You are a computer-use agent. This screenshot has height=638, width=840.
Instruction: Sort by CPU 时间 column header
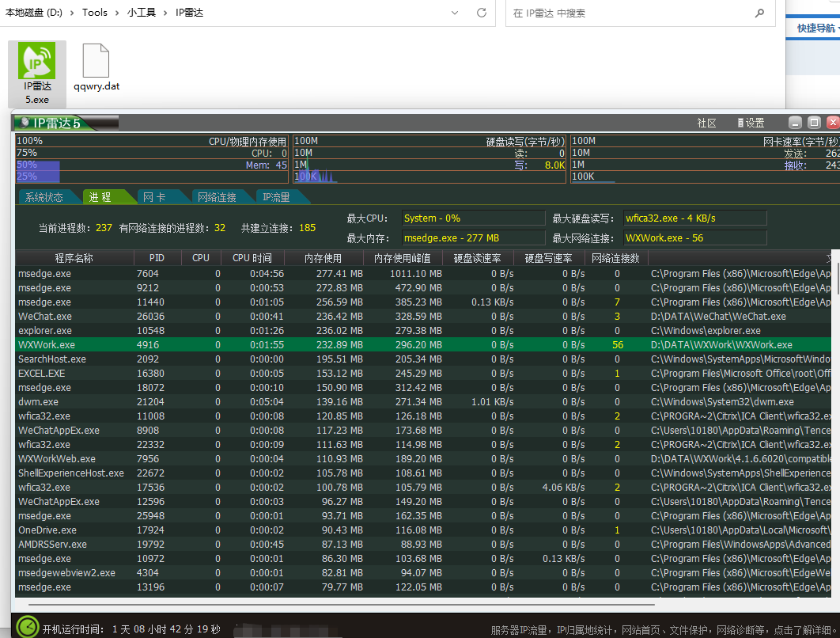point(252,258)
